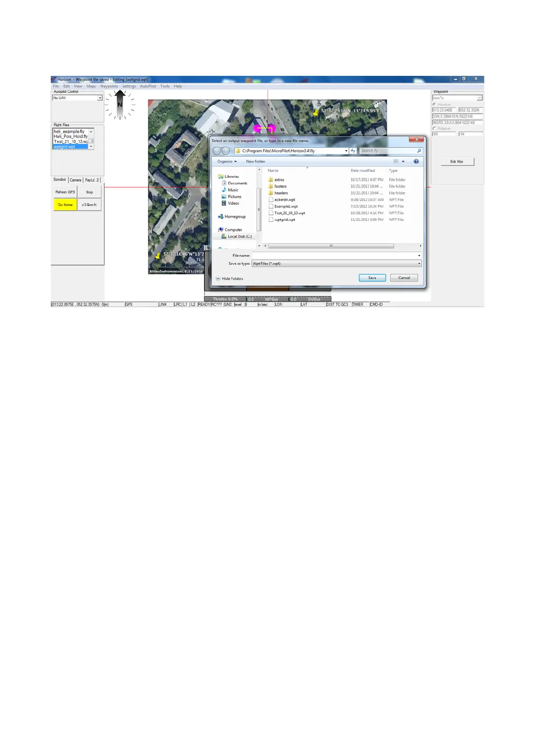535x756 pixels.
Task: Switch to the Sonobot tab
Action: click(x=60, y=180)
